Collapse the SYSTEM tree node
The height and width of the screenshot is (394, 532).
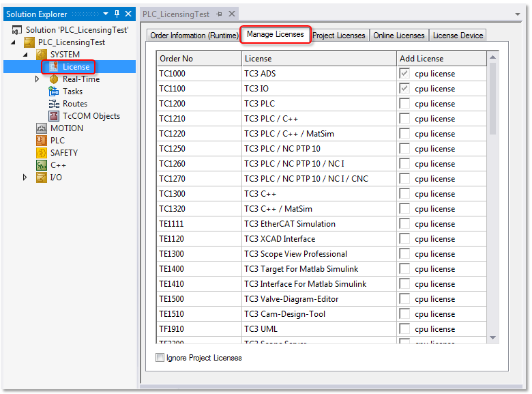pos(25,55)
